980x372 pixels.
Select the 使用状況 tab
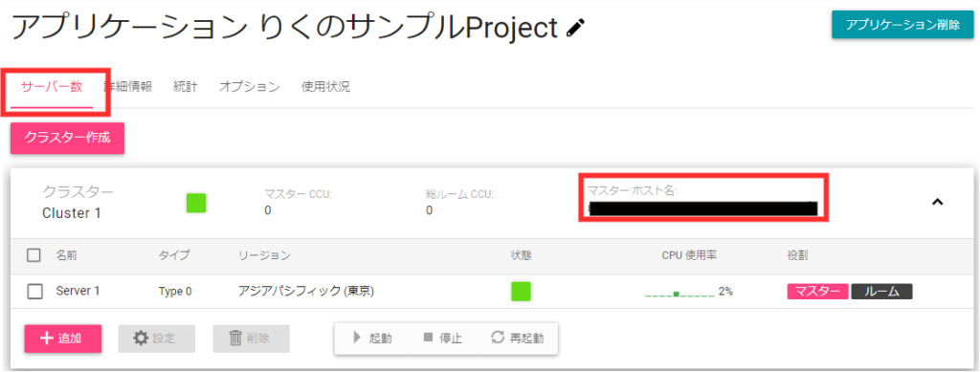[x=325, y=87]
